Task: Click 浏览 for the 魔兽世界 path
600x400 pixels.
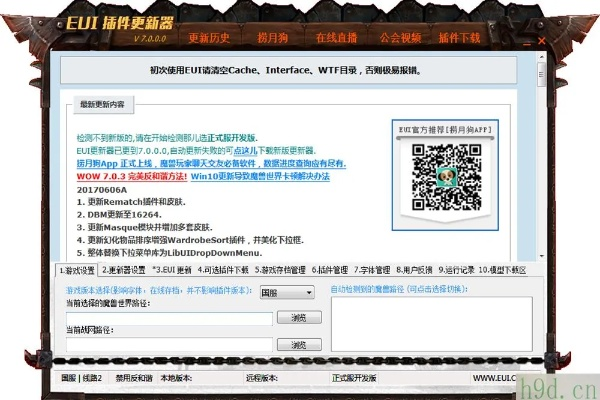Action: click(x=298, y=318)
